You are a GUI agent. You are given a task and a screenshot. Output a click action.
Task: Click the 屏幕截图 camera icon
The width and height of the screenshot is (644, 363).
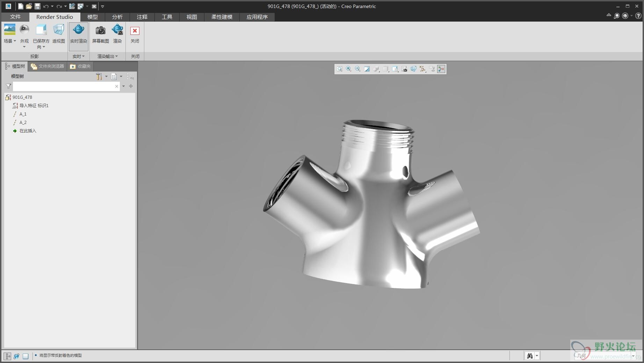click(x=100, y=31)
